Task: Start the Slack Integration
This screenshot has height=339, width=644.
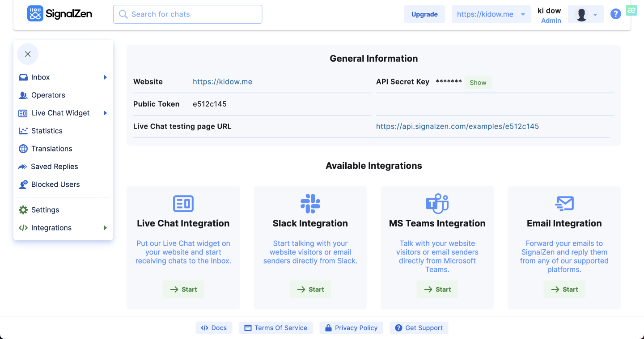Action: coord(310,289)
